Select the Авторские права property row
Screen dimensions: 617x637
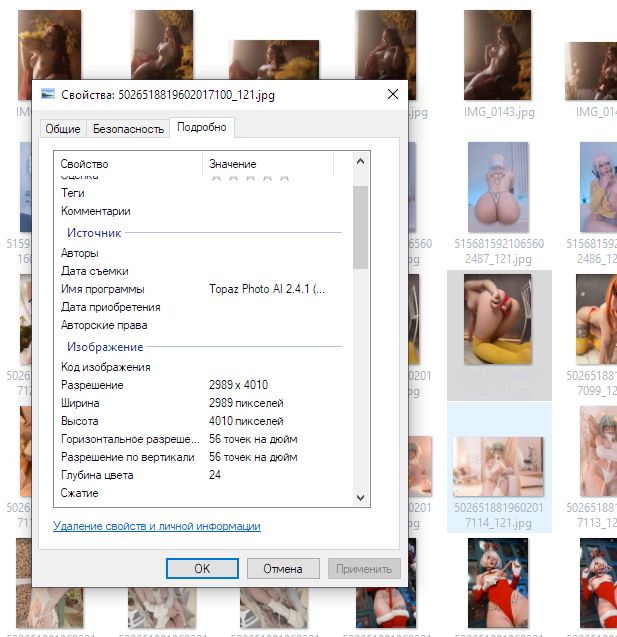(201, 325)
